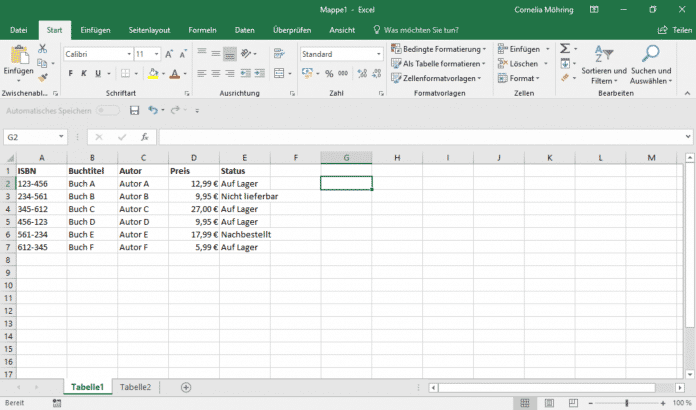
Task: Click the insert function fx icon
Action: [145, 137]
